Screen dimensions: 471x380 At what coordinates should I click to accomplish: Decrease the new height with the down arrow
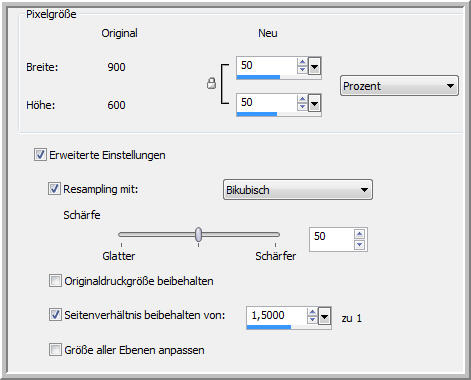tap(302, 107)
